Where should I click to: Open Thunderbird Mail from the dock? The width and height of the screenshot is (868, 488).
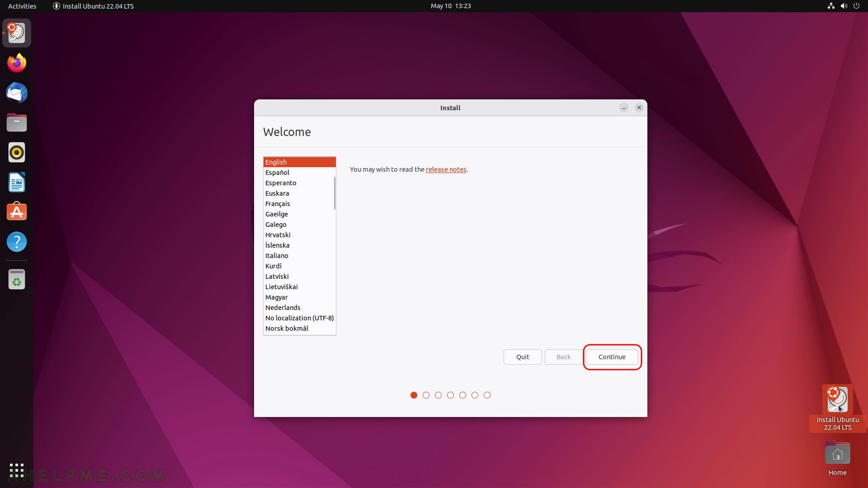coord(17,93)
